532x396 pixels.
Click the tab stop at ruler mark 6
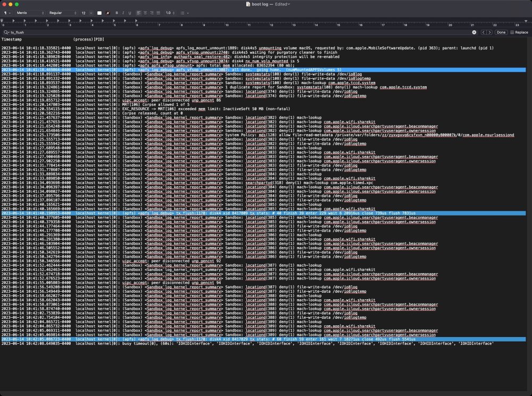tap(136, 21)
